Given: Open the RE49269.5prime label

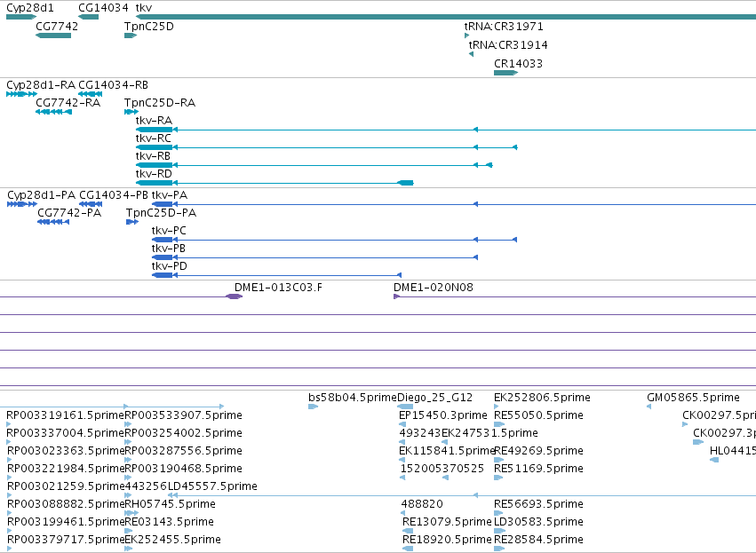Looking at the screenshot, I should 538,451.
